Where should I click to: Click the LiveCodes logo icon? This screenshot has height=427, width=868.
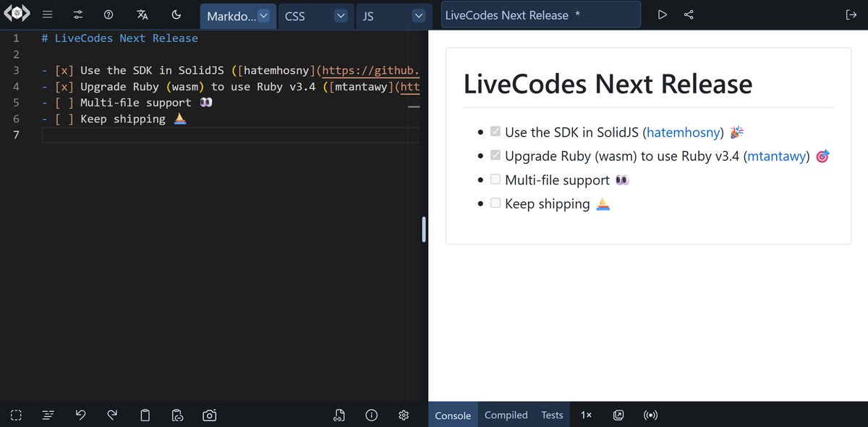[x=18, y=14]
